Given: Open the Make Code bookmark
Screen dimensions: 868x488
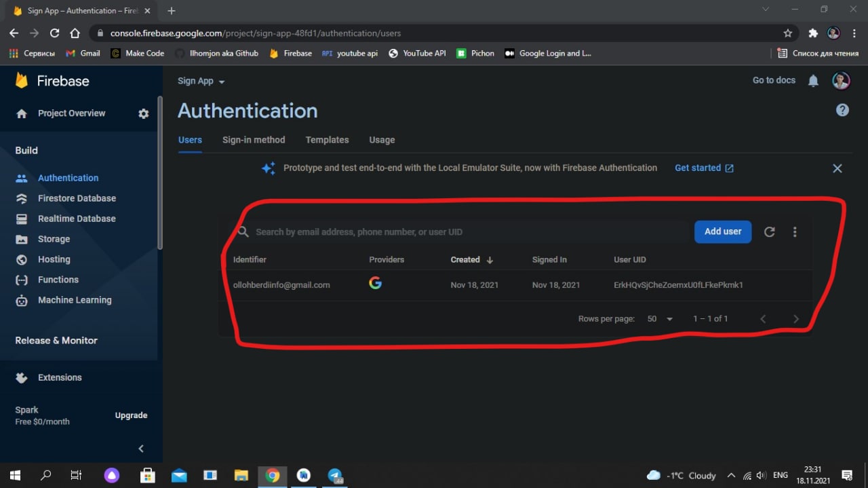Looking at the screenshot, I should [x=138, y=53].
